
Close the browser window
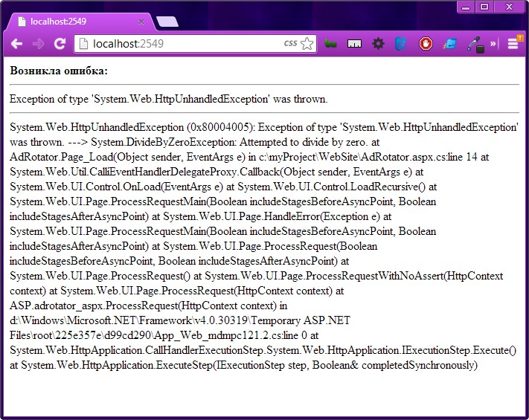point(509,7)
